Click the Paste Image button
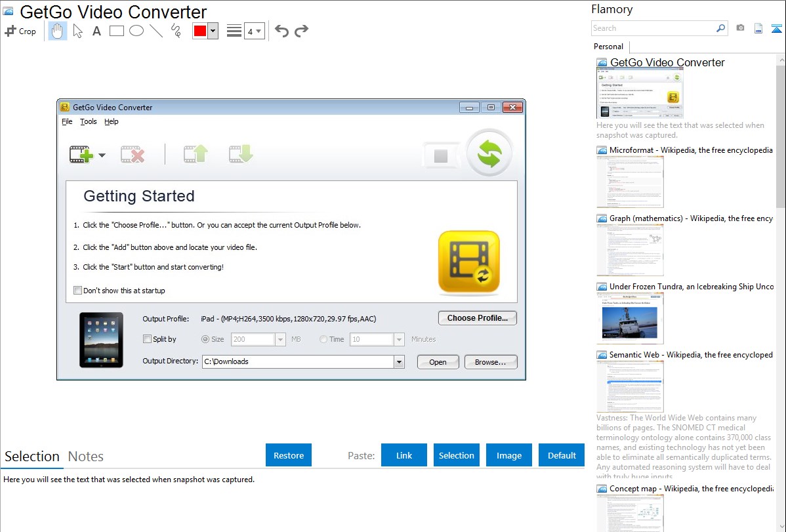This screenshot has height=532, width=786. [508, 455]
